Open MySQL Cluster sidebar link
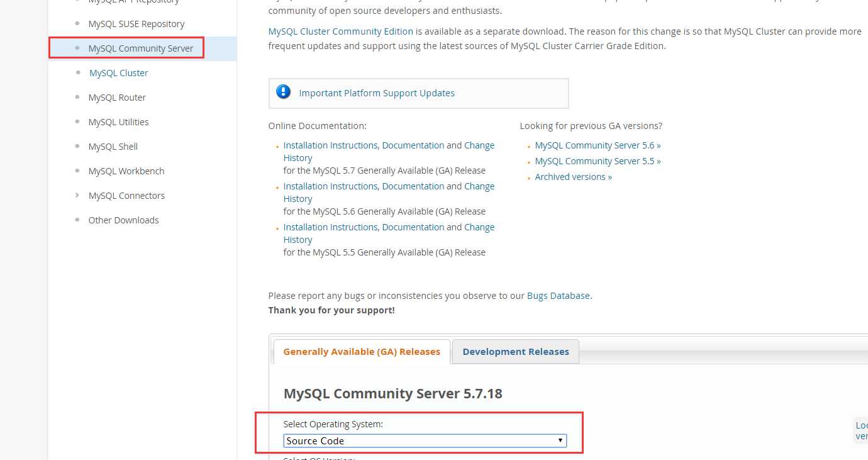The width and height of the screenshot is (868, 460). tap(119, 73)
